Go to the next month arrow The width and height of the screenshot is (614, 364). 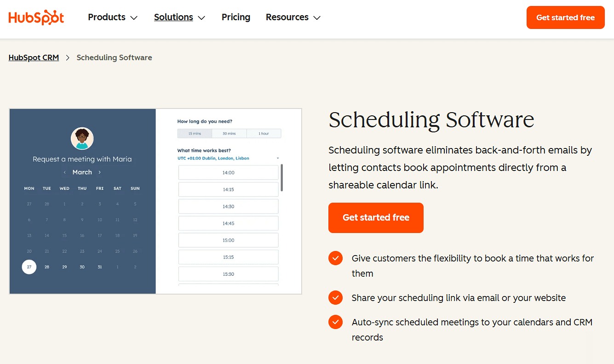pos(99,172)
